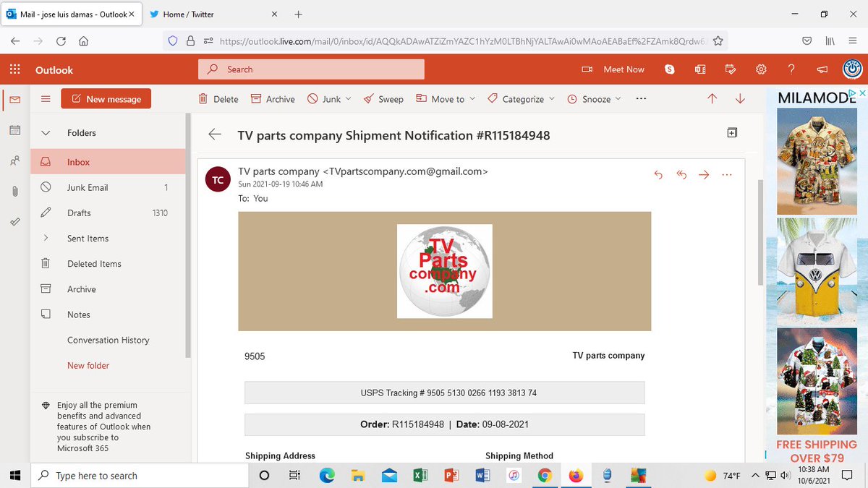Screen dimensions: 868x488
Task: Open more actions on the message header
Action: pyautogui.click(x=727, y=174)
